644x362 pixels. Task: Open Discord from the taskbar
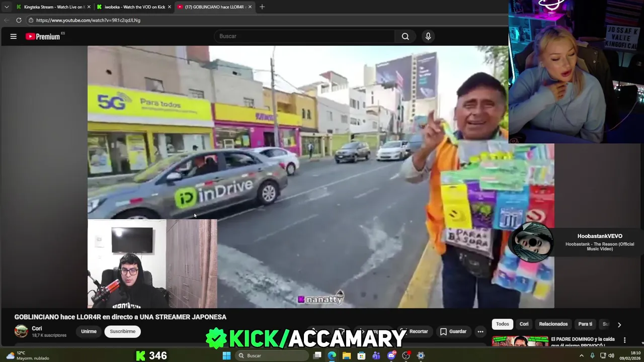[x=391, y=355]
